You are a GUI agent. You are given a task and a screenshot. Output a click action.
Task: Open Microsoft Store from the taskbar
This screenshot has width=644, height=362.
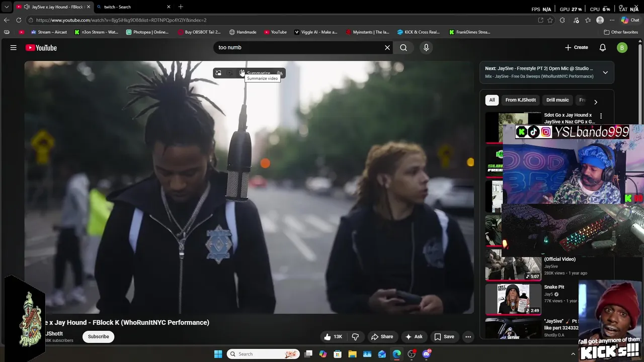point(338,354)
